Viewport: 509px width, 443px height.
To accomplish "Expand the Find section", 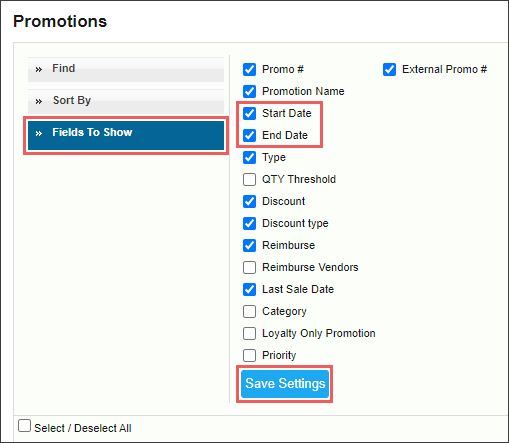I will 126,69.
